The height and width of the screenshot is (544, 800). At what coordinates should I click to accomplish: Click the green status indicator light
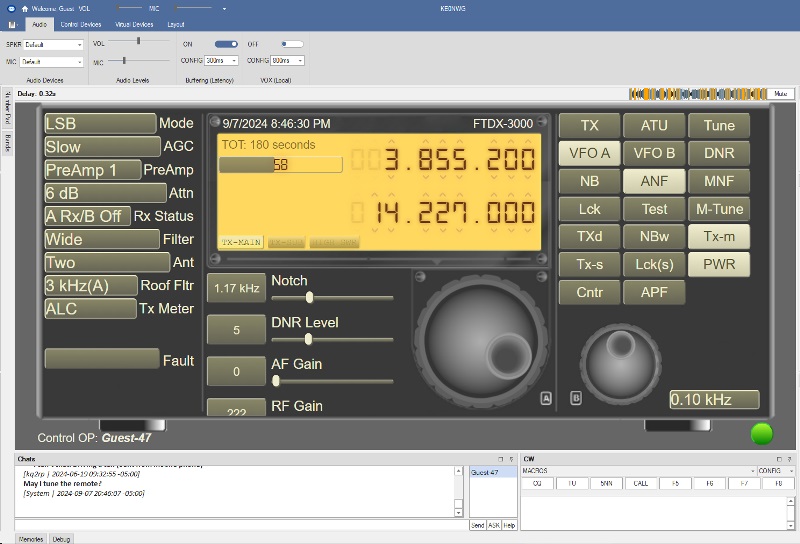(762, 434)
